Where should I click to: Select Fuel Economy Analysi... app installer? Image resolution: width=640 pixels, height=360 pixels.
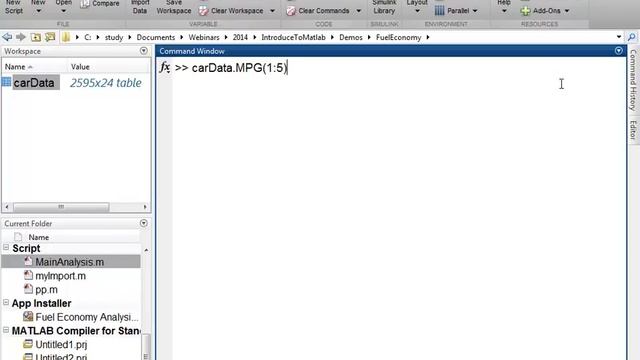pyautogui.click(x=87, y=317)
